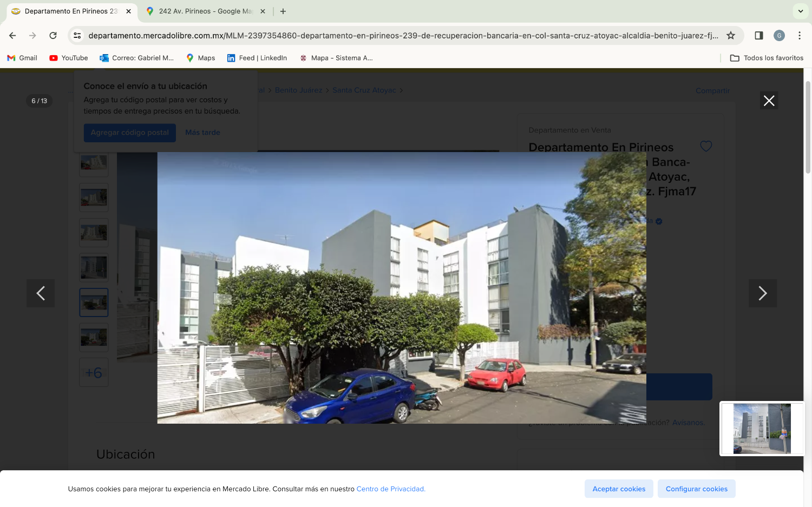This screenshot has height=507, width=812.
Task: Expand the tab search dropdown
Action: (x=801, y=11)
